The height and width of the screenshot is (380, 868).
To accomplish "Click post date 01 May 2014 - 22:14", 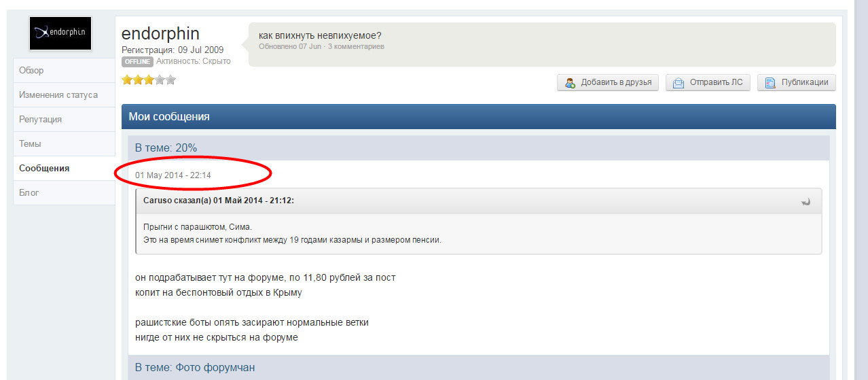I will click(173, 175).
